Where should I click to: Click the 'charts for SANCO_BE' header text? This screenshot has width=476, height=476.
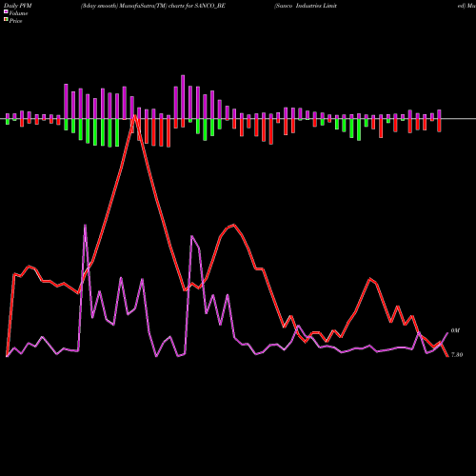(x=197, y=6)
